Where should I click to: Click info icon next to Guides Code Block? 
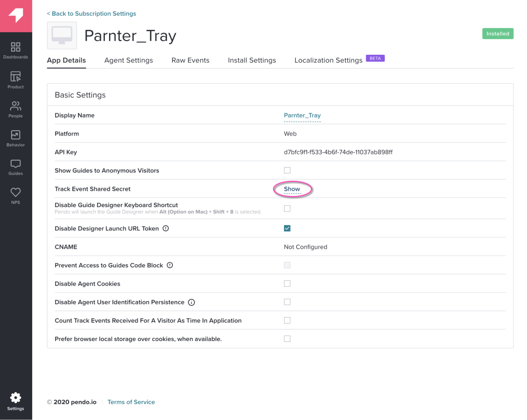[x=170, y=266]
